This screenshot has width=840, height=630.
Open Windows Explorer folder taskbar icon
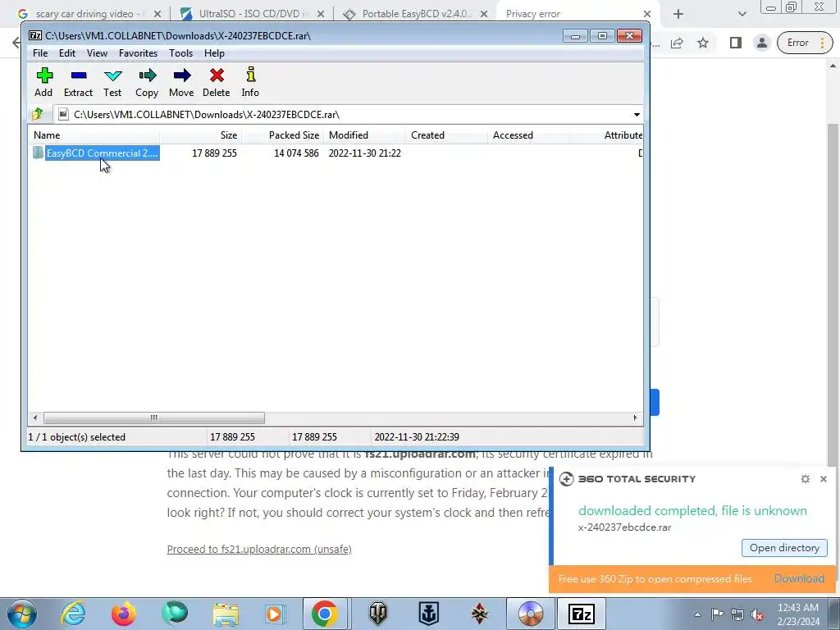pos(226,614)
